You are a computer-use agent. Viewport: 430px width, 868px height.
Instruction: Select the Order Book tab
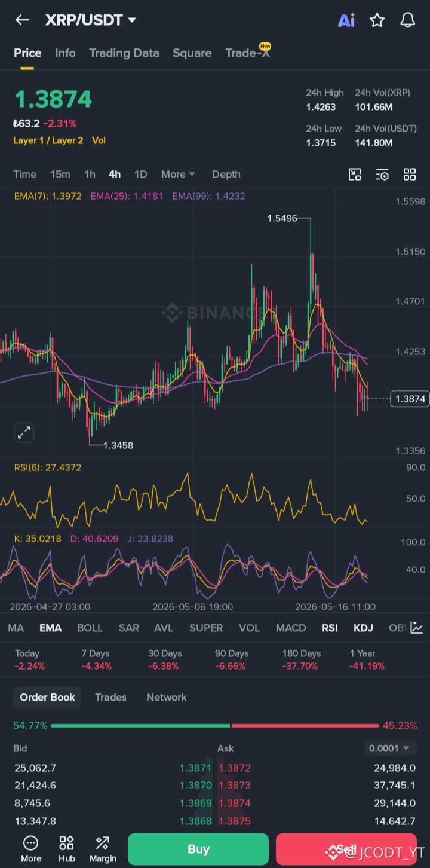(x=47, y=697)
